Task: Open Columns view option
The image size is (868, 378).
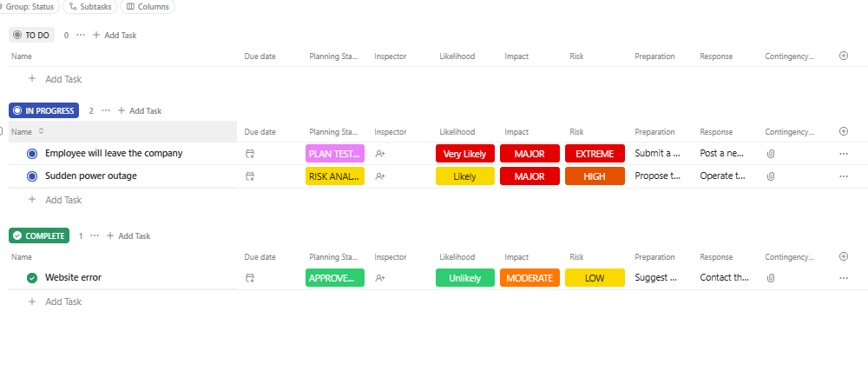Action: [x=147, y=6]
